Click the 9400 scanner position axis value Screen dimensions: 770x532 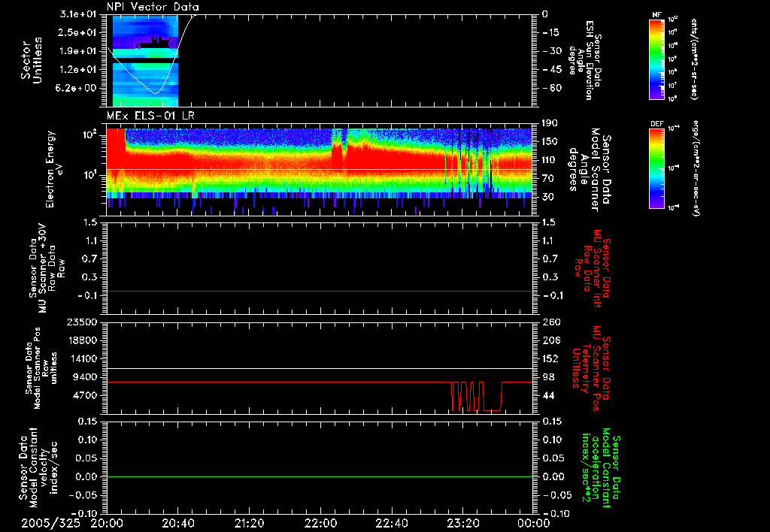tap(85, 377)
